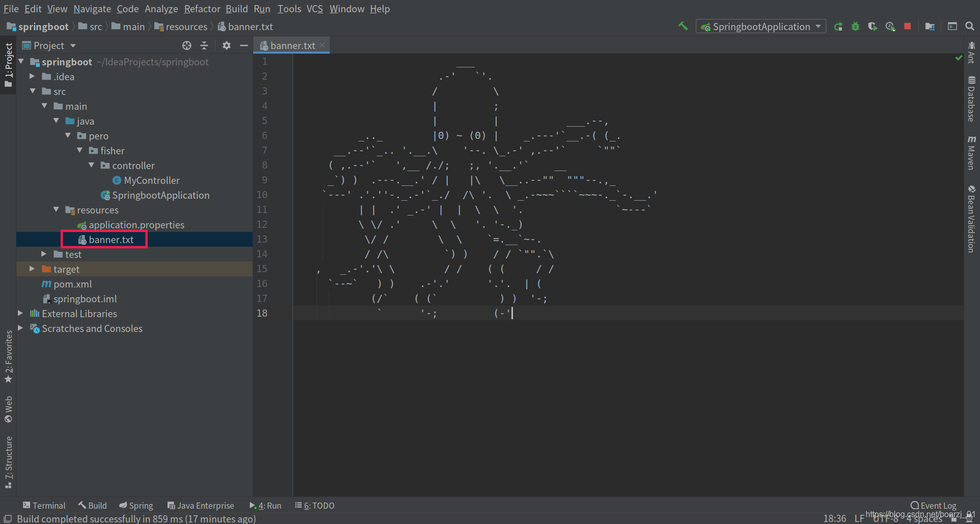Expand Scratches and Consoles

[x=20, y=328]
